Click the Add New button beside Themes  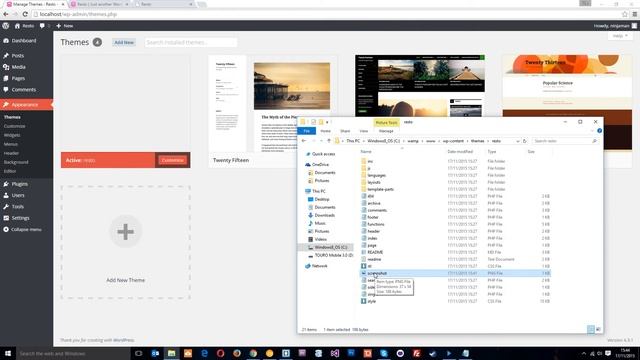(x=124, y=42)
